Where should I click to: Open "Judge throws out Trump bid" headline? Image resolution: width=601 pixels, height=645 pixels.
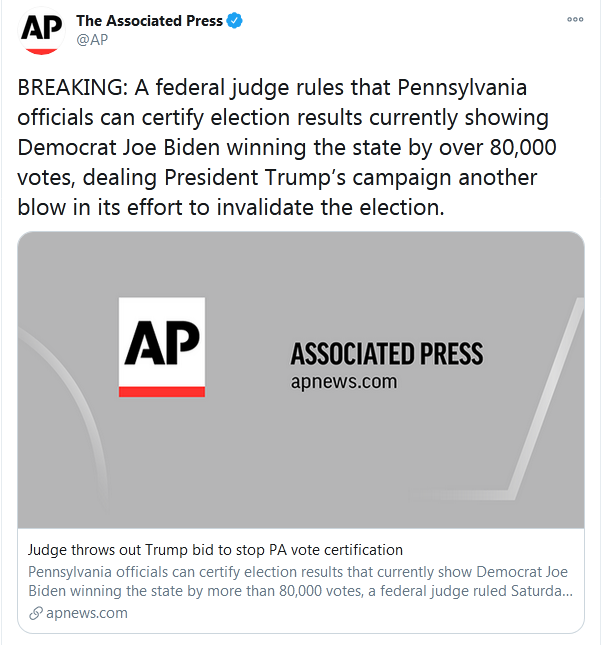coord(215,549)
